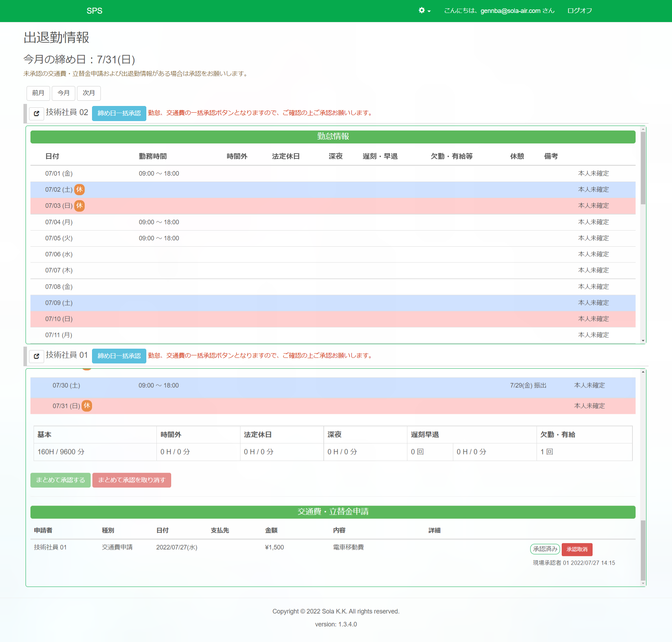Click scroll-down arrow of 技術社員 02 panel
This screenshot has width=672, height=642.
point(643,340)
